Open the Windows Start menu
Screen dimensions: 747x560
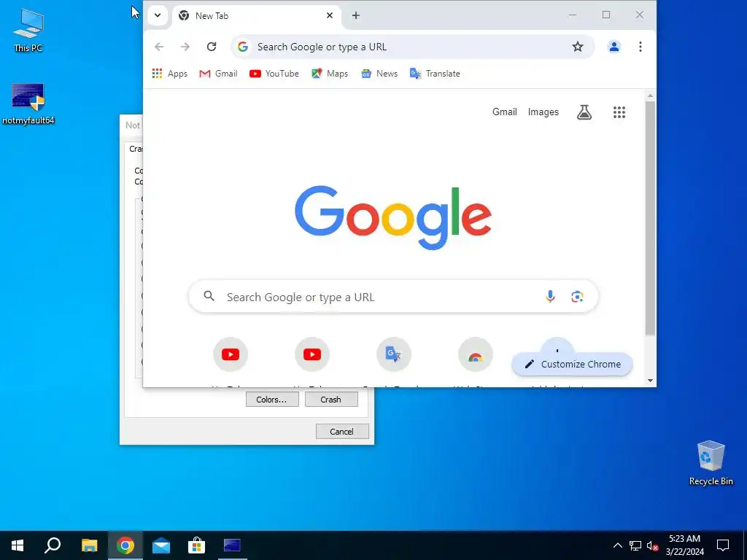(18, 545)
